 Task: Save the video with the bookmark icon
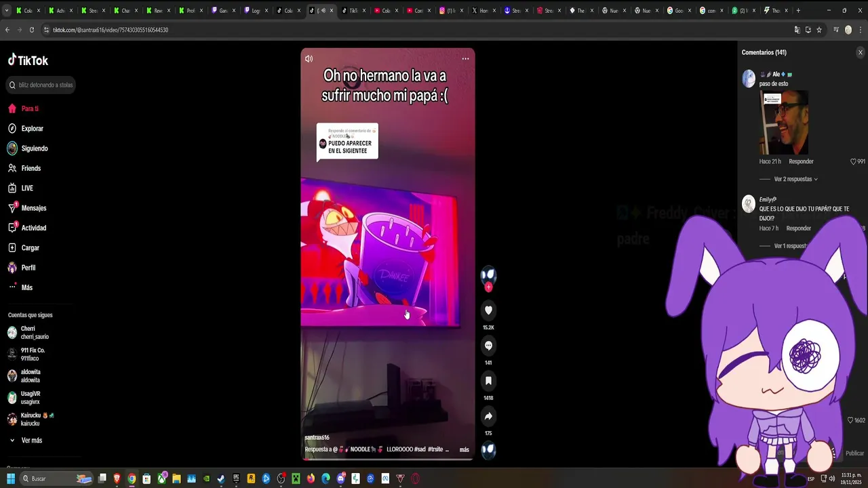(488, 381)
